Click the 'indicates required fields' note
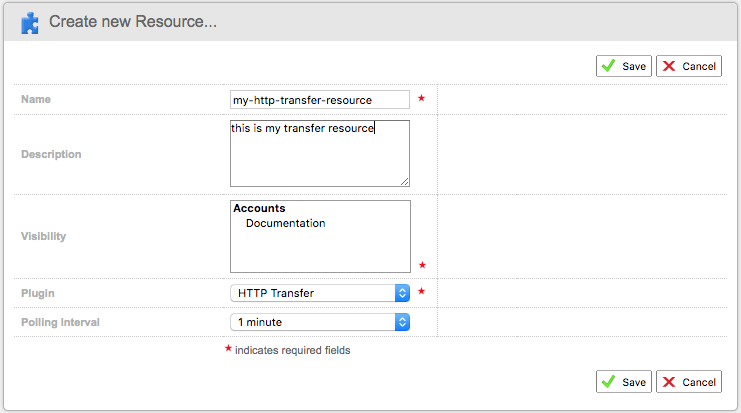Image resolution: width=741 pixels, height=413 pixels. (x=292, y=351)
